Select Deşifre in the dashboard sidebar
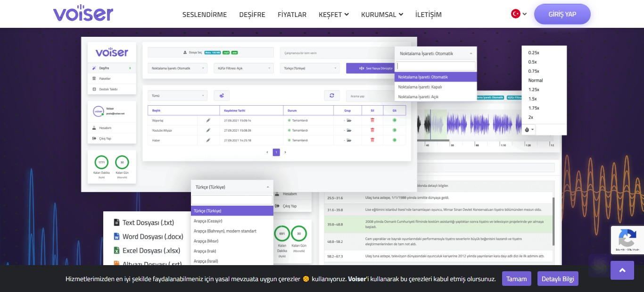This screenshot has height=292, width=644. pyautogui.click(x=112, y=68)
